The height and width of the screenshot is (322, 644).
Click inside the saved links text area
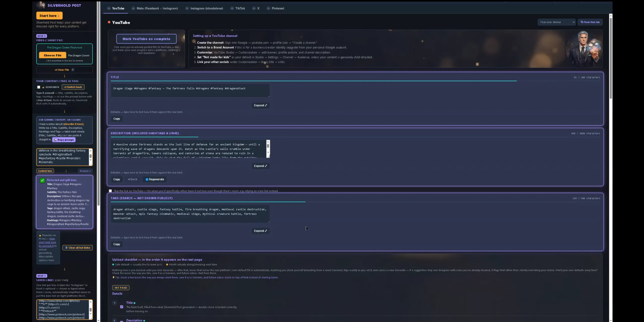[62, 309]
